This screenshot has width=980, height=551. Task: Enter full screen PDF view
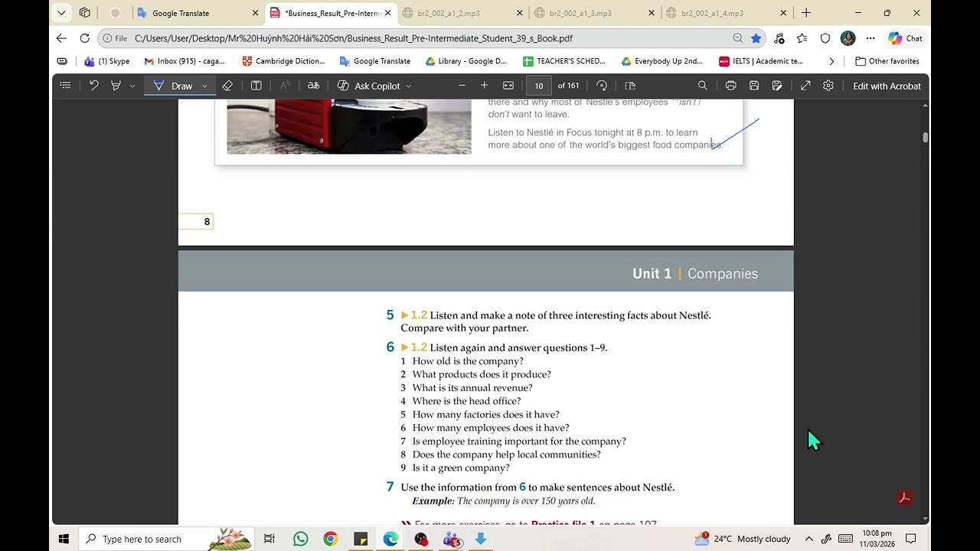click(805, 86)
